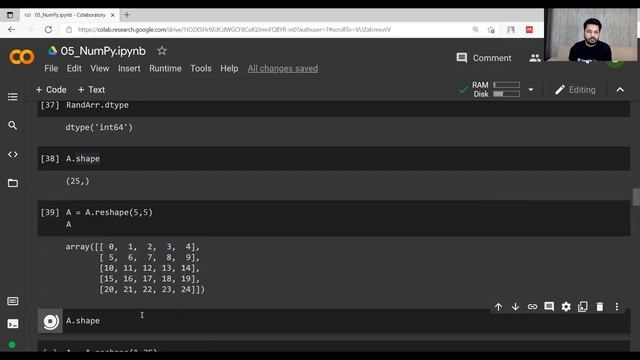Click the array output row starting with 10
This screenshot has width=640, height=360.
149,268
